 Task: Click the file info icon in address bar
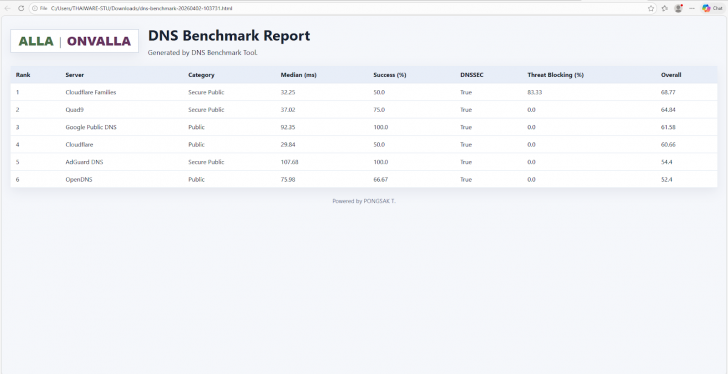pyautogui.click(x=35, y=8)
